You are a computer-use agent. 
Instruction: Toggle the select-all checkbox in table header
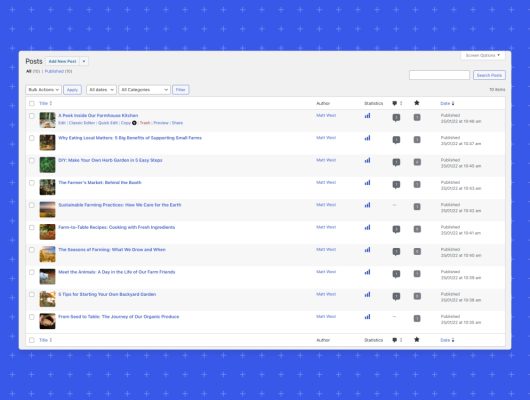click(32, 103)
